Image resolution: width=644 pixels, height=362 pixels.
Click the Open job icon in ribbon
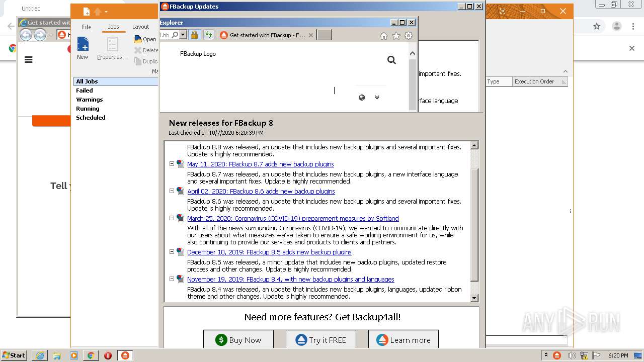tap(138, 39)
